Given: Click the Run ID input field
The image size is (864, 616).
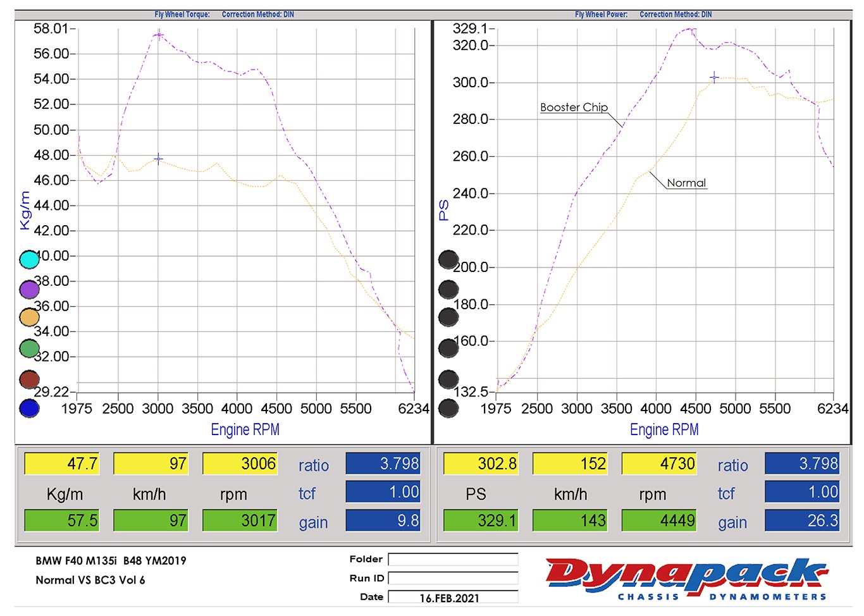Looking at the screenshot, I should pyautogui.click(x=453, y=578).
